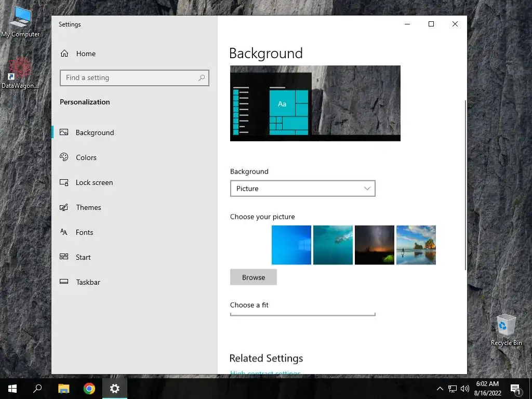
Task: Open File Explorer from taskbar
Action: 63,389
